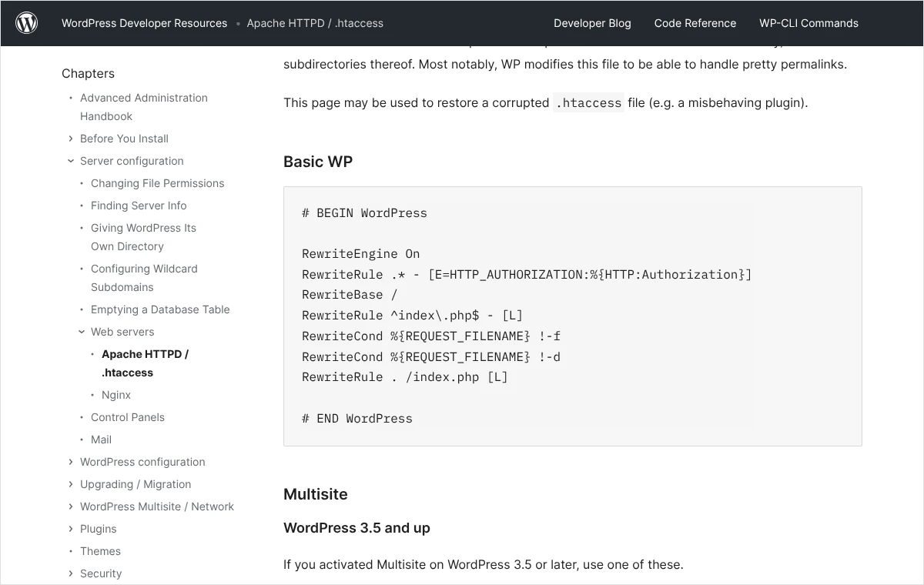Click the 'RewriteBase /' code line

click(x=350, y=295)
